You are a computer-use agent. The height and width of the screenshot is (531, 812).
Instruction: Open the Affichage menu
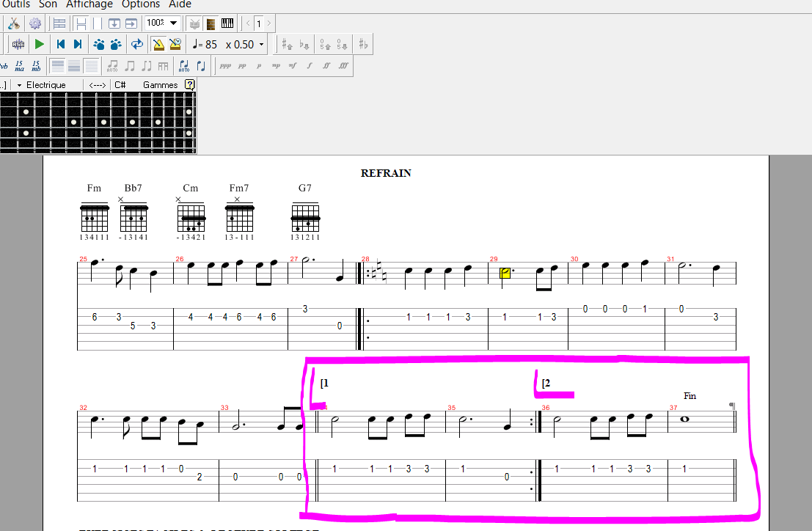click(89, 4)
